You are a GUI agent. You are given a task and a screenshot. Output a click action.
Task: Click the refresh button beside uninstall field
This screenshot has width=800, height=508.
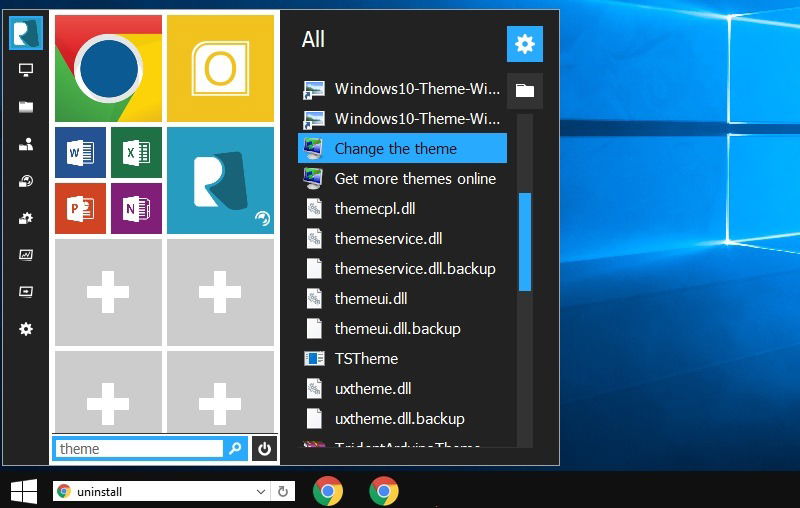283,492
